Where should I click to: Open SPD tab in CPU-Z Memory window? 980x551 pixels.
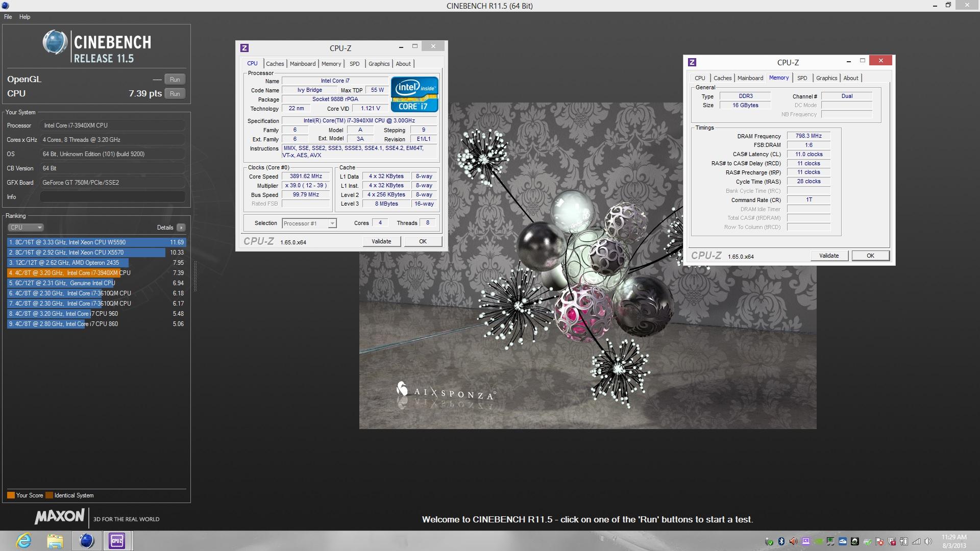(802, 78)
